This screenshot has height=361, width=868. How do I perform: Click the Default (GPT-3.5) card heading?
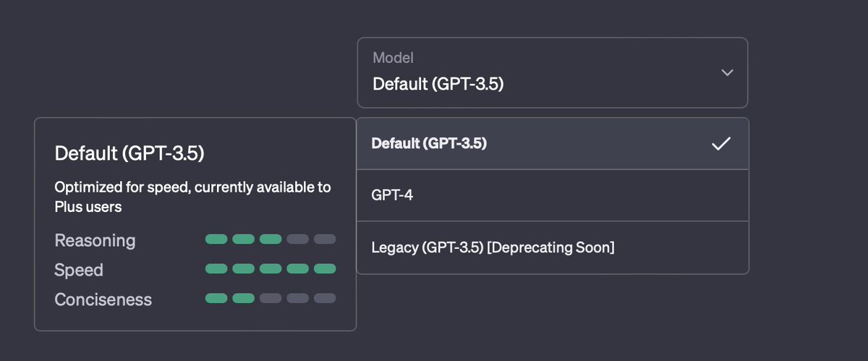129,153
